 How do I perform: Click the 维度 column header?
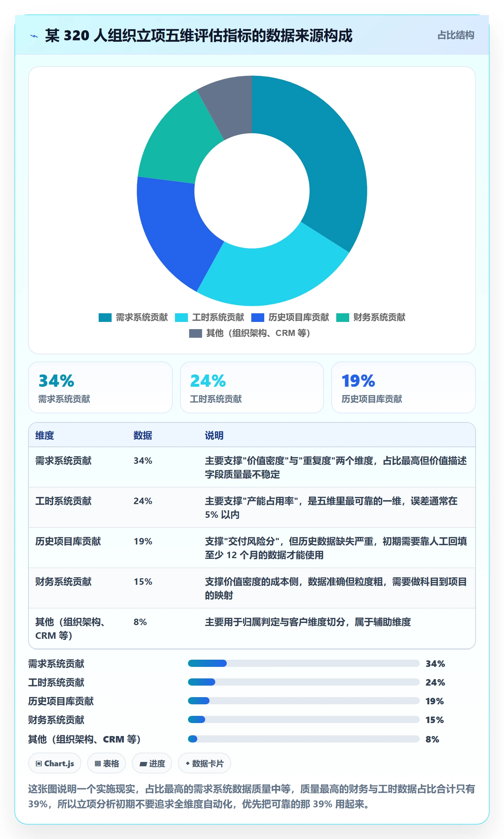(x=45, y=436)
